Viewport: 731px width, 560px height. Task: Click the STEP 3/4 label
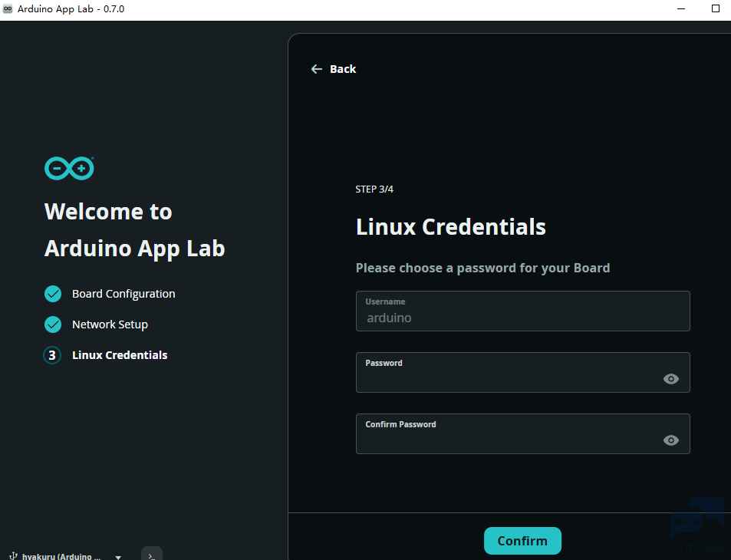pyautogui.click(x=374, y=189)
